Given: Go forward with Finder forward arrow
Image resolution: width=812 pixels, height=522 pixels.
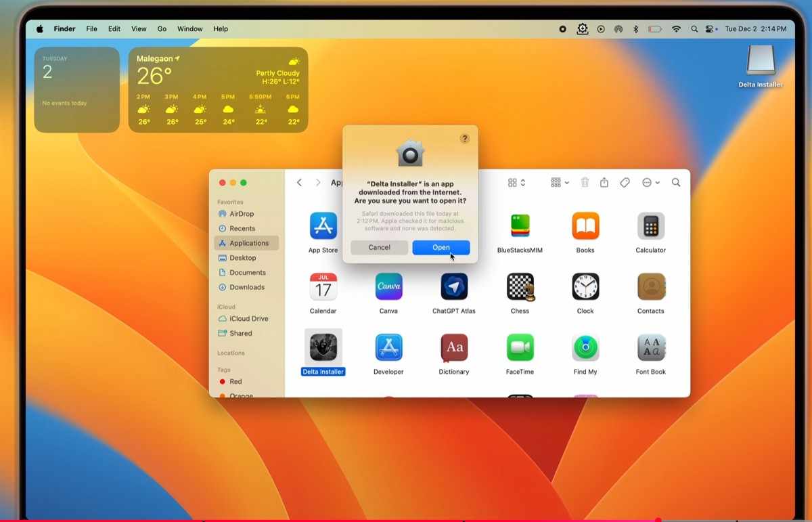Looking at the screenshot, I should tap(318, 183).
